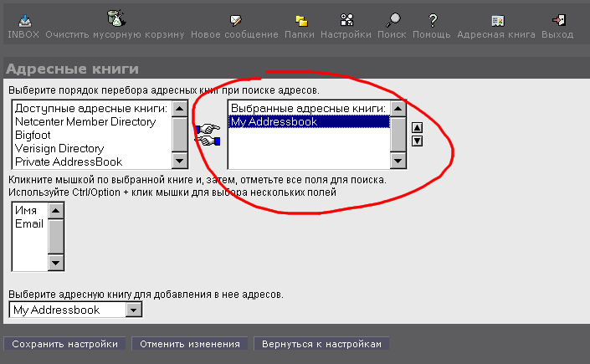Click available books list scroll down arrow

tap(179, 161)
